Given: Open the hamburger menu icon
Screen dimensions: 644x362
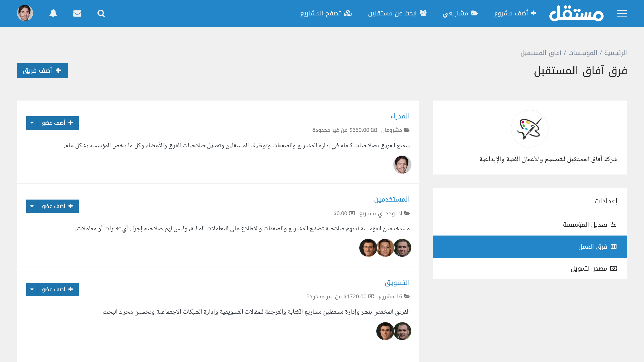Looking at the screenshot, I should point(622,13).
